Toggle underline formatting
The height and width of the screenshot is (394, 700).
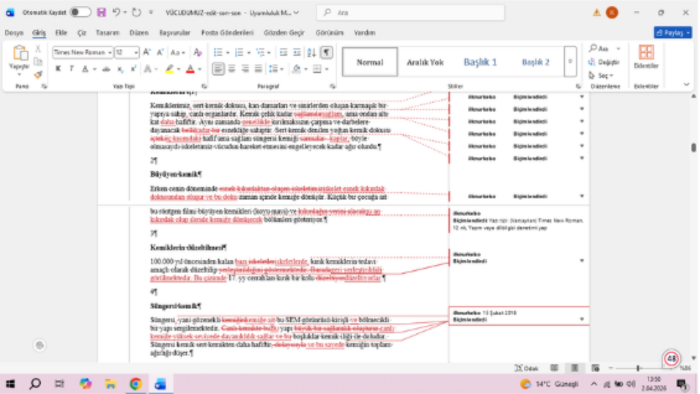coord(85,69)
